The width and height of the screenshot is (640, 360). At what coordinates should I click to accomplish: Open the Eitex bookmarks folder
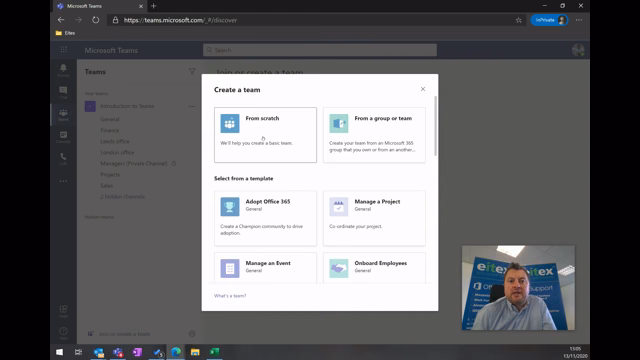pyautogui.click(x=65, y=33)
